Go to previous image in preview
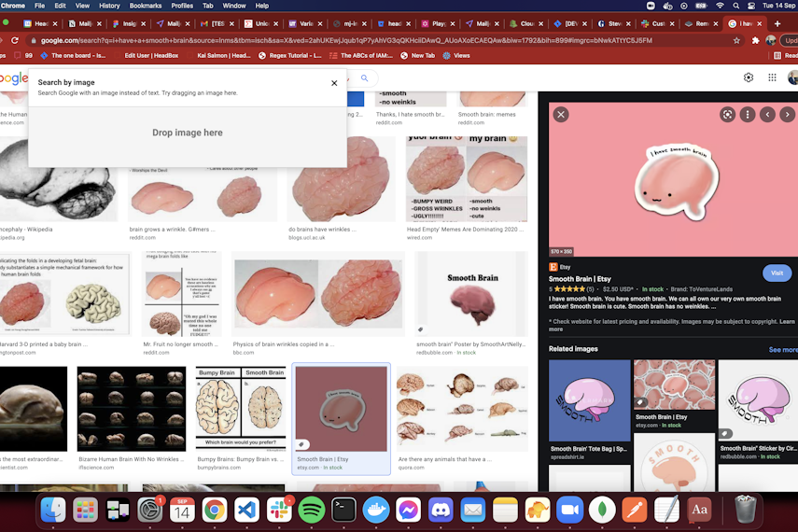 point(767,115)
